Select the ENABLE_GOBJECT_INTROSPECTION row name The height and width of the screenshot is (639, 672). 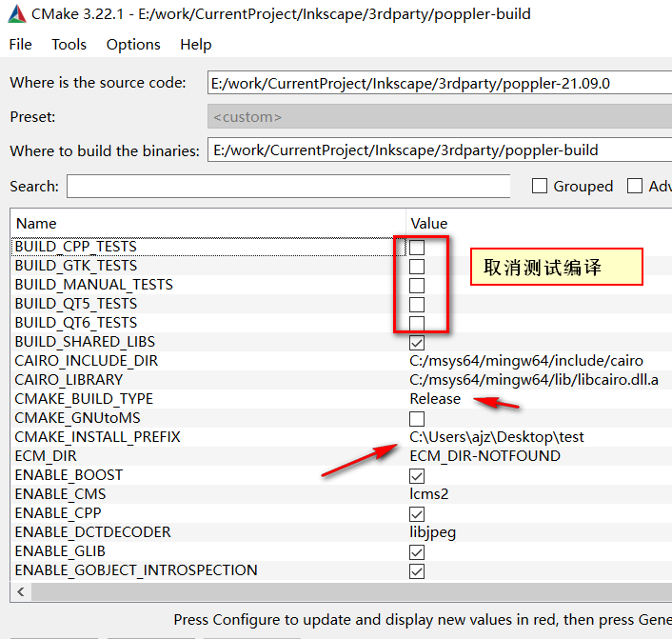pos(136,569)
